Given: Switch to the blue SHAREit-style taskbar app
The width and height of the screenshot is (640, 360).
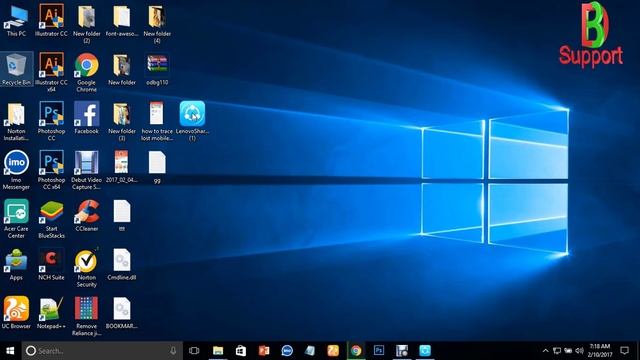Looking at the screenshot, I should (425, 351).
